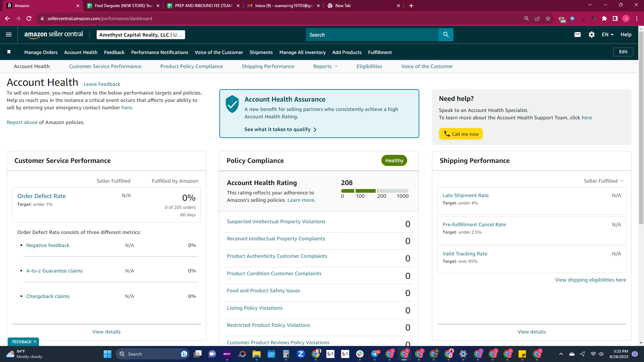Click the Windows taskbar Search box

[153, 354]
